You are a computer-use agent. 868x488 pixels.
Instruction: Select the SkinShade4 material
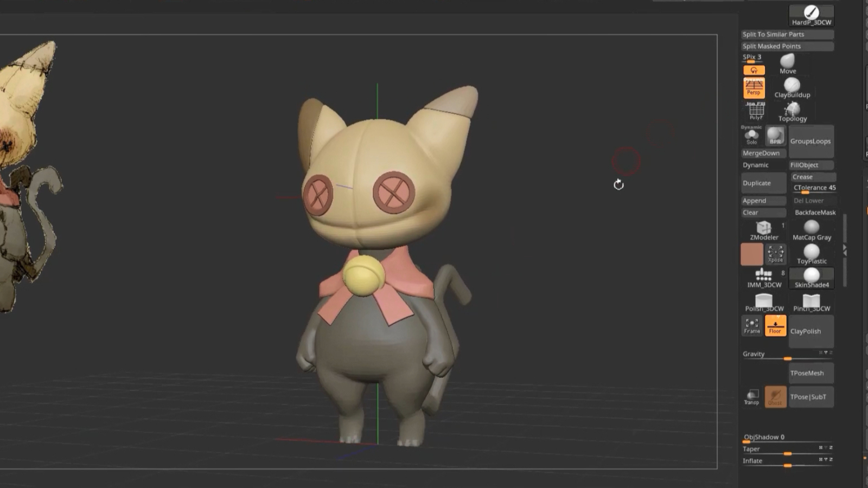812,278
